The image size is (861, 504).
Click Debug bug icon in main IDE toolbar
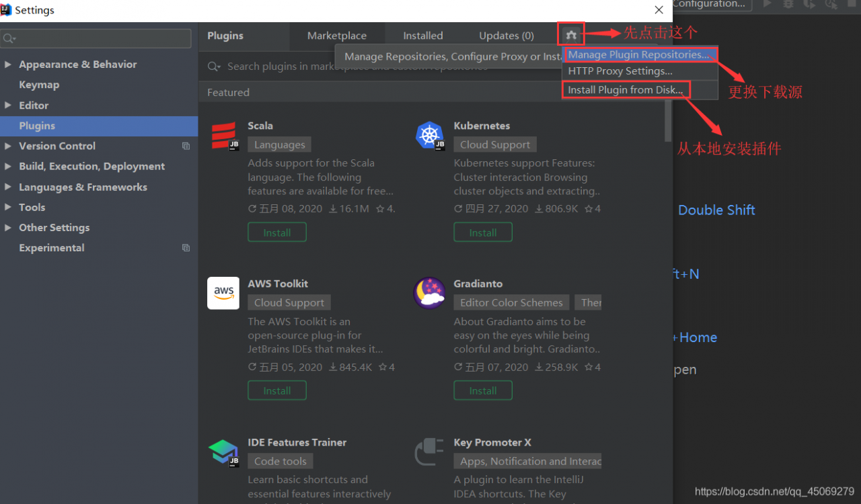tap(788, 4)
